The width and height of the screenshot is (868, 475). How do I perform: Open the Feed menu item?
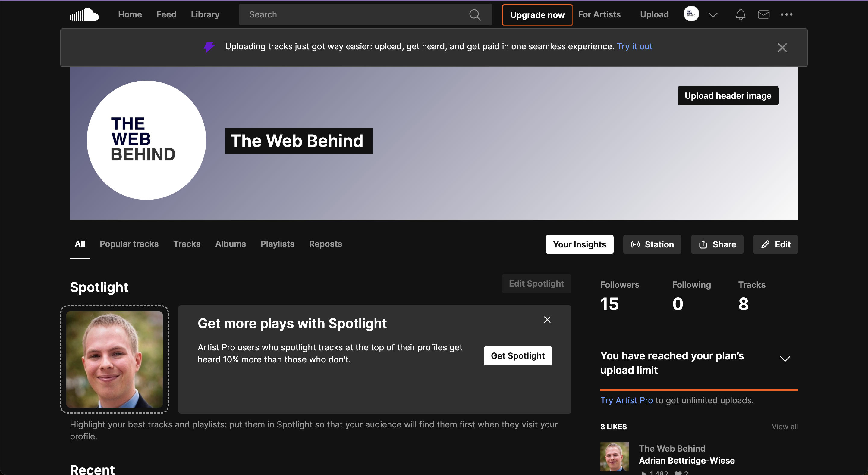point(166,14)
